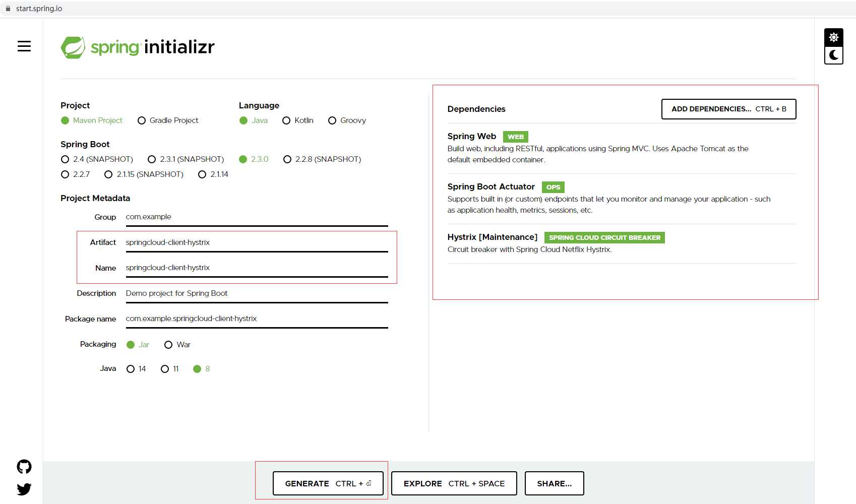This screenshot has width=856, height=504.
Task: Select Spring Boot 2.1.14 version
Action: point(213,174)
